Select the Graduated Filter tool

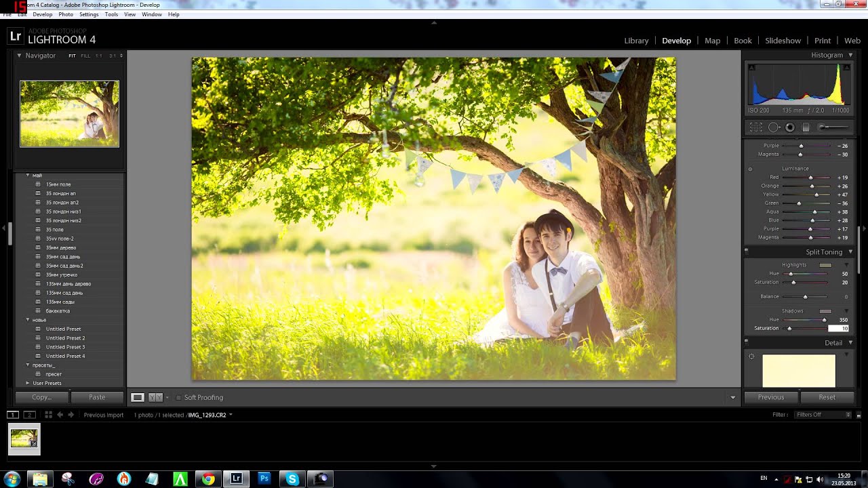pyautogui.click(x=806, y=127)
